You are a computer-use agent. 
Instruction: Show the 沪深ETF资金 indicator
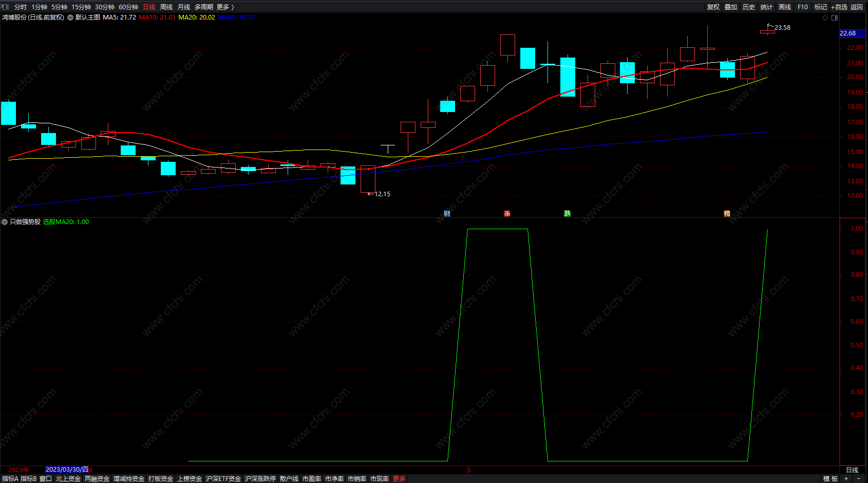click(x=223, y=479)
